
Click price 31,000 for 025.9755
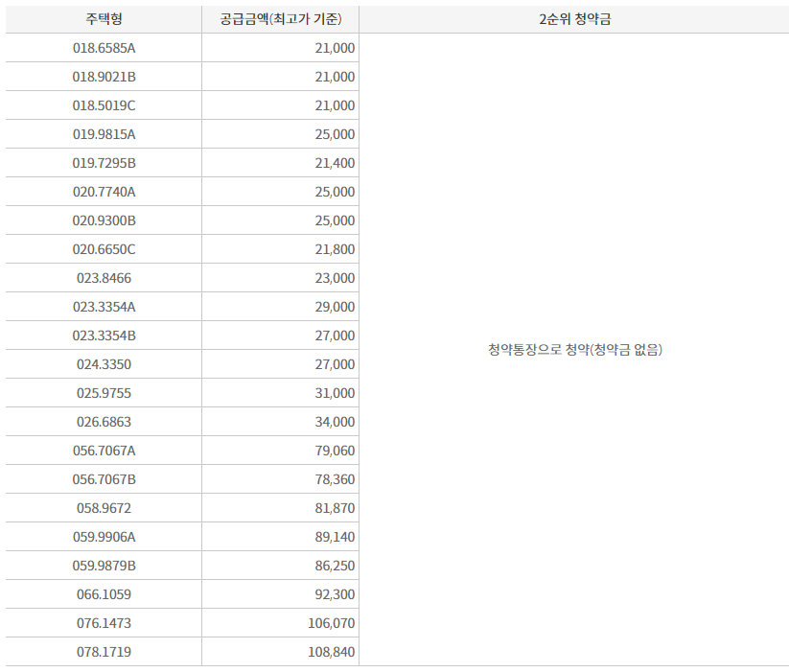(x=335, y=393)
